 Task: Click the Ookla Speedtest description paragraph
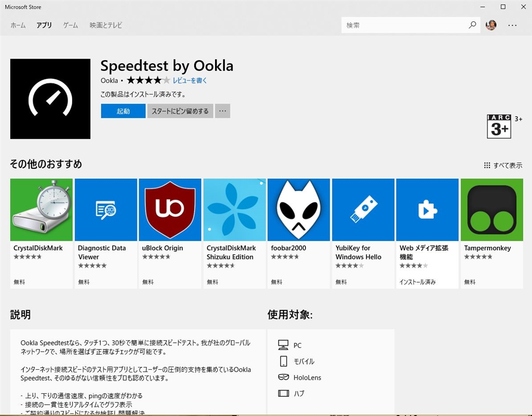pos(136,347)
